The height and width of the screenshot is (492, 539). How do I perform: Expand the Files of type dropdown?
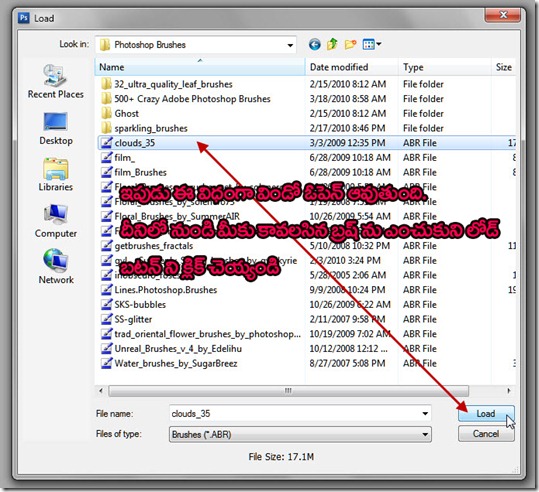click(x=425, y=435)
